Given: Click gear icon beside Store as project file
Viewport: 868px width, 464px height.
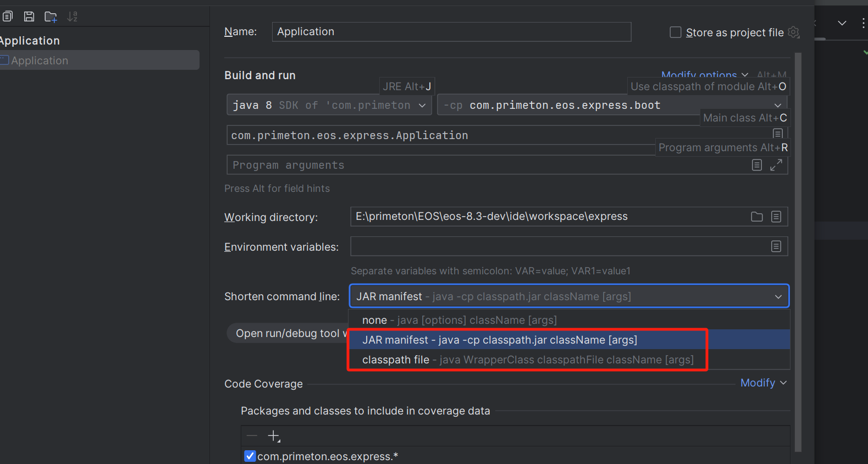Looking at the screenshot, I should click(794, 32).
